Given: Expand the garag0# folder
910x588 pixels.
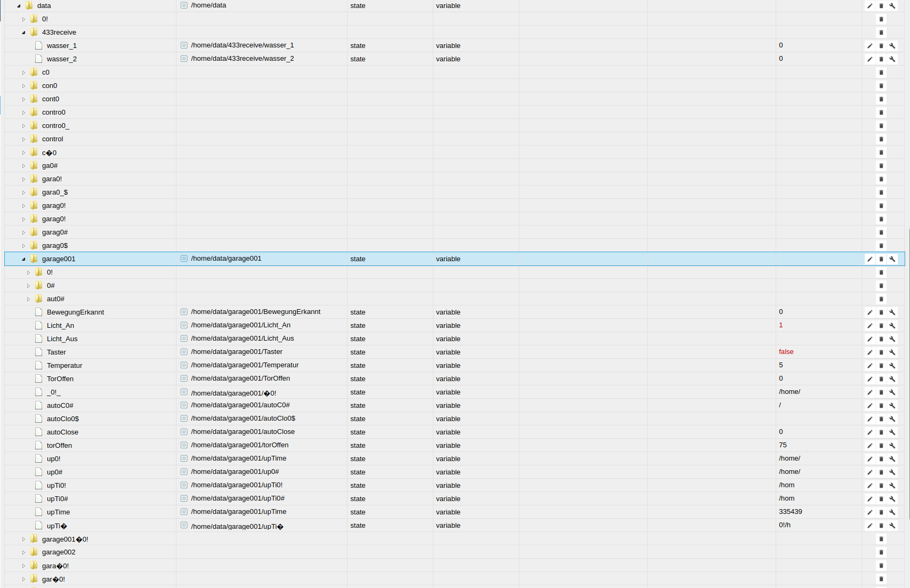Looking at the screenshot, I should [x=23, y=232].
